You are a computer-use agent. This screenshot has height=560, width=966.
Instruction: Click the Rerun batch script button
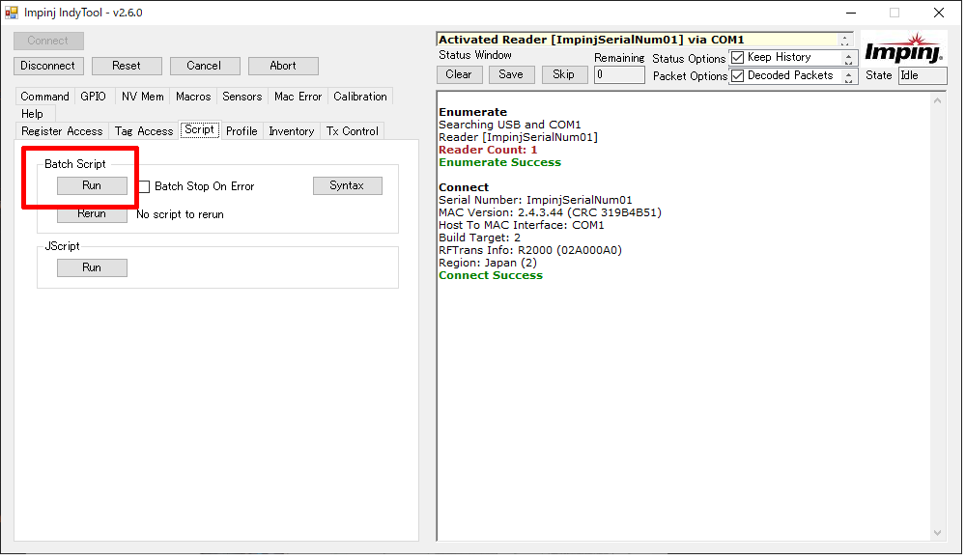point(93,214)
